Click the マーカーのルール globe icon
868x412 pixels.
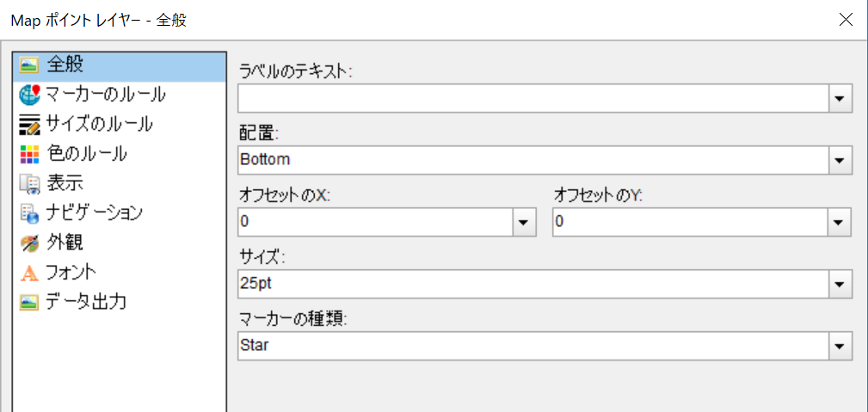click(29, 95)
